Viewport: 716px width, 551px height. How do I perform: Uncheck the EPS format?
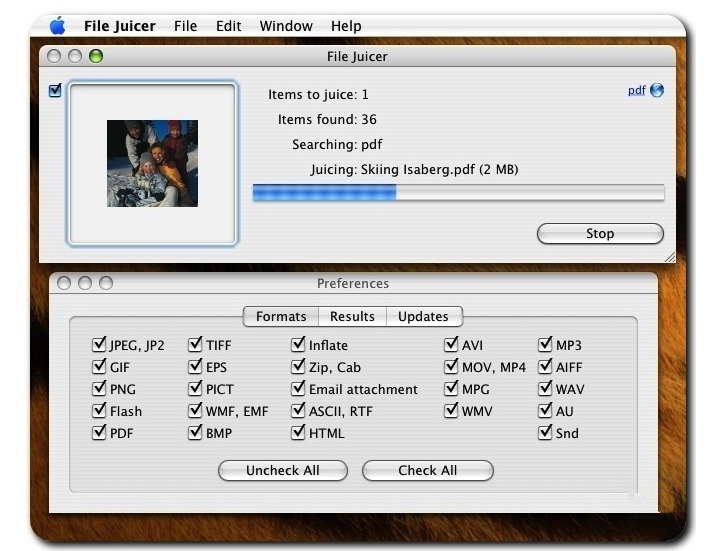195,366
